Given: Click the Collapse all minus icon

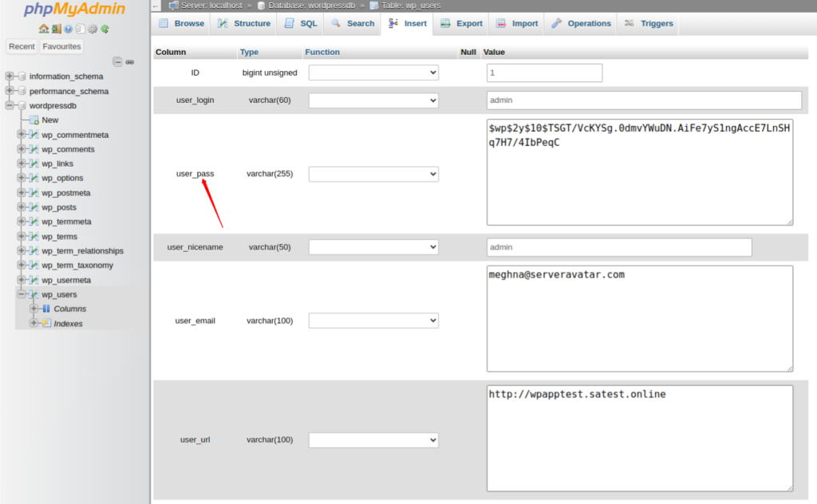Looking at the screenshot, I should [118, 62].
